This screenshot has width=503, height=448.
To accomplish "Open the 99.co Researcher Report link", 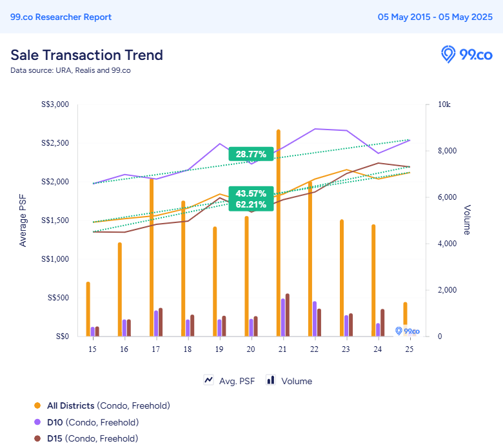I will click(x=61, y=17).
